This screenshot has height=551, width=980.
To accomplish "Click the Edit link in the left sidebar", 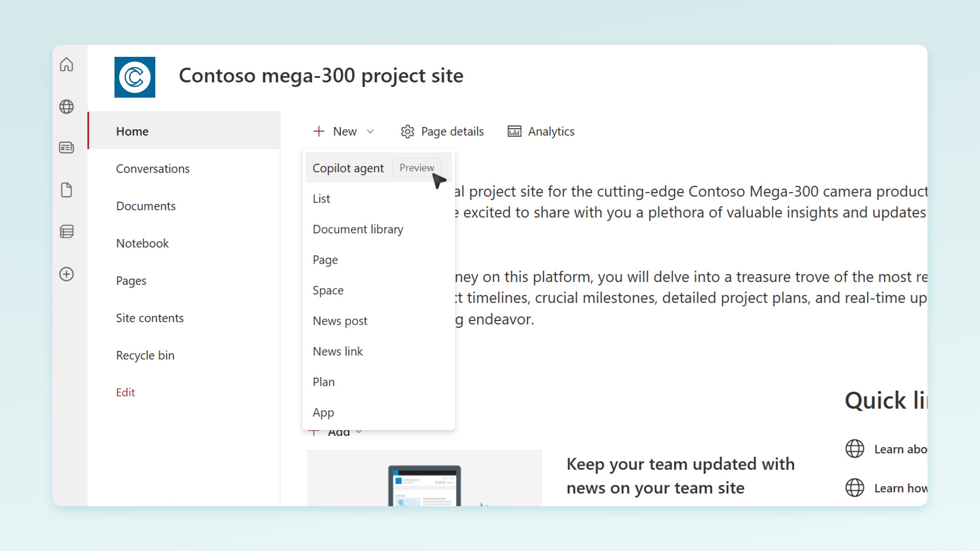I will 125,392.
